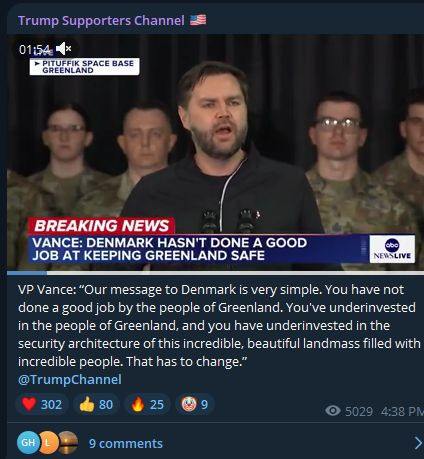Click the thumbs up reaction with 80
Viewport: 424px width, 459px height.
(x=96, y=404)
